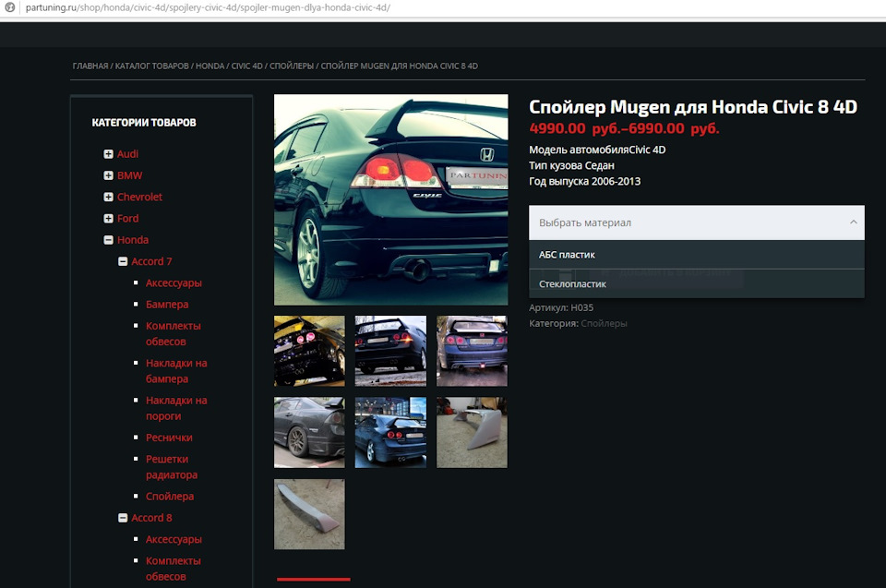This screenshot has width=886, height=588.
Task: Expand the Ford category plus icon
Action: (109, 218)
